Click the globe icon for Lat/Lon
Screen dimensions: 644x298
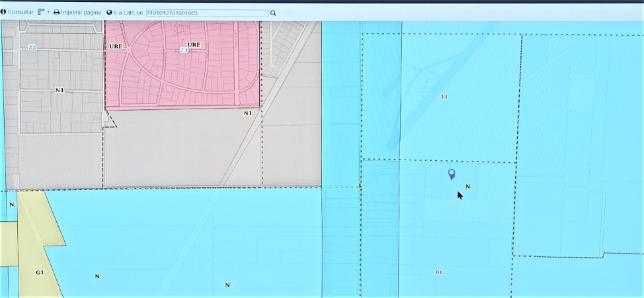pyautogui.click(x=109, y=13)
